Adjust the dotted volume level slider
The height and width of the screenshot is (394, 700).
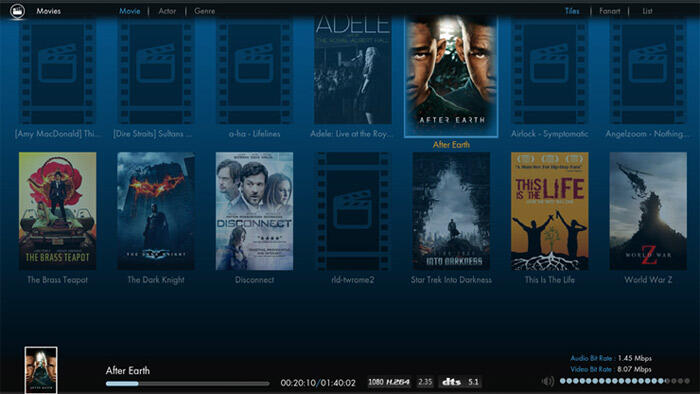pos(625,381)
